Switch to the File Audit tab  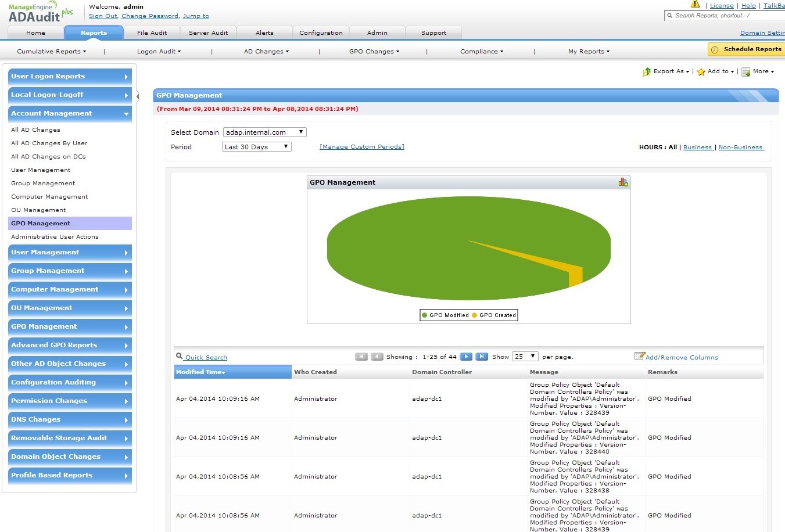pos(152,33)
